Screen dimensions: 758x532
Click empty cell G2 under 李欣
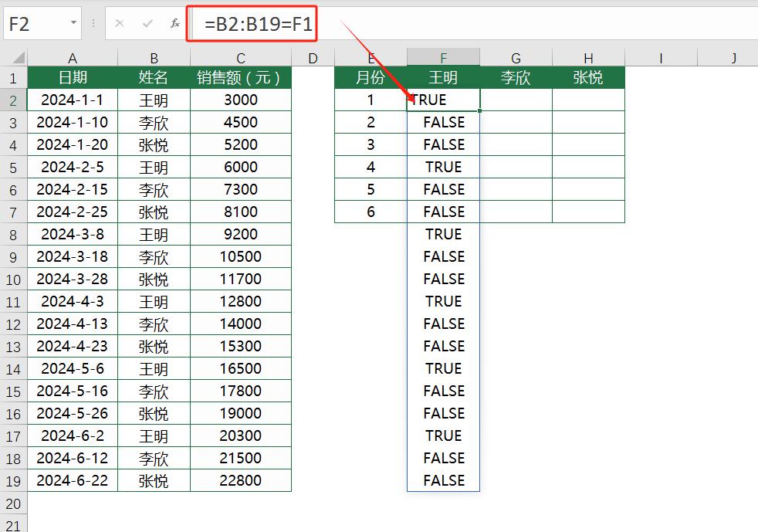516,100
